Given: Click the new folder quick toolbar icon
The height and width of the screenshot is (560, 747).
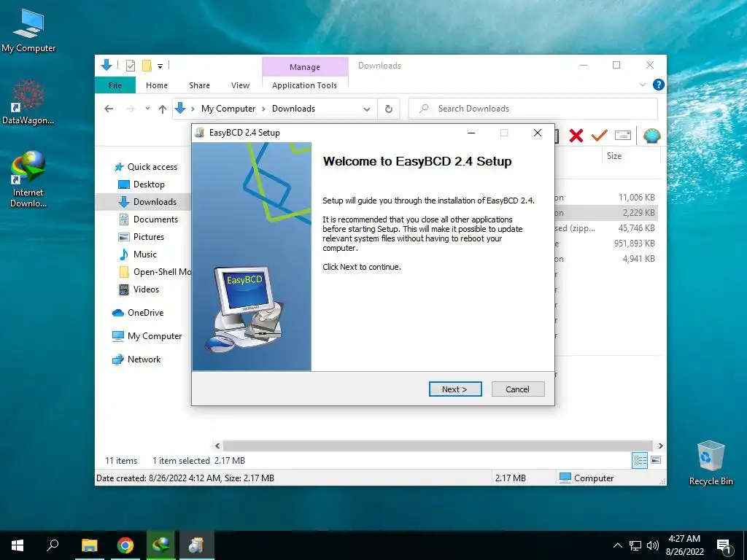Looking at the screenshot, I should [x=147, y=65].
